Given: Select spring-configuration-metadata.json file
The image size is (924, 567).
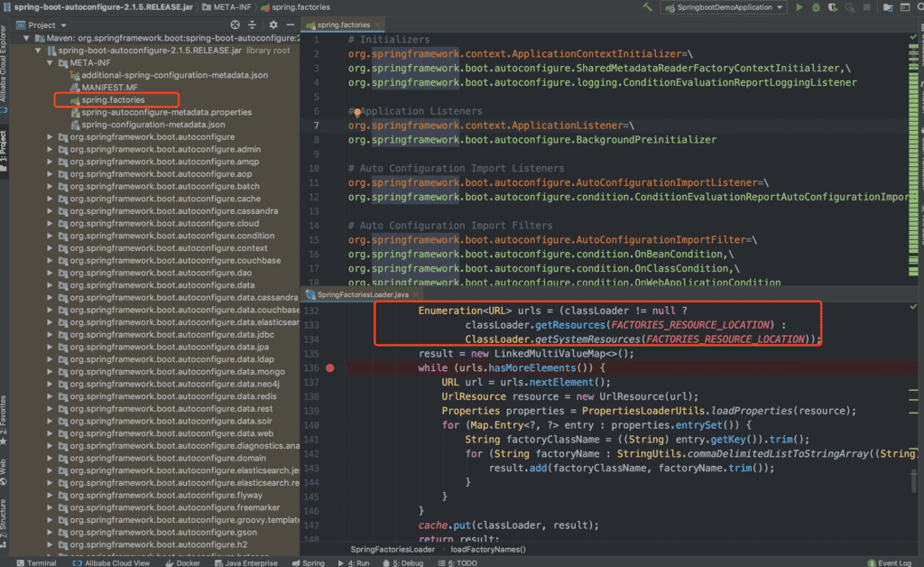Looking at the screenshot, I should coord(153,125).
